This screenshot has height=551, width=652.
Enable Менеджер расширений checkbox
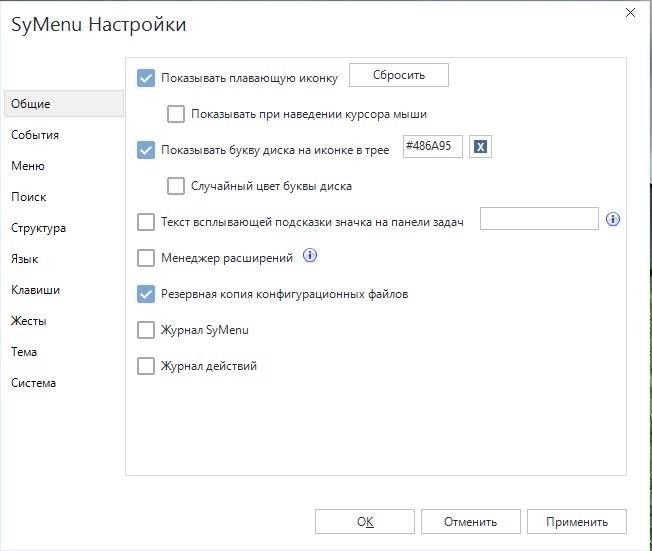coord(146,258)
